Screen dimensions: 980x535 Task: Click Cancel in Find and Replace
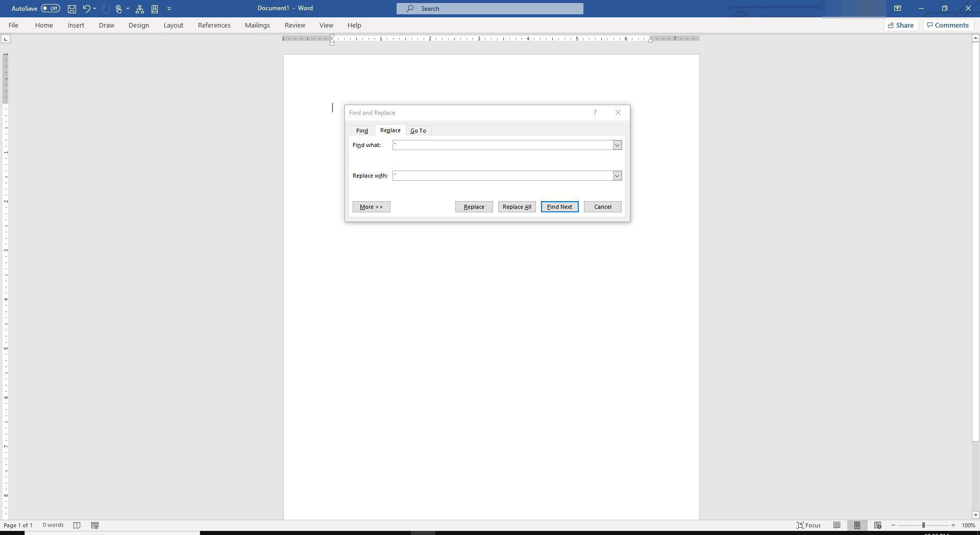tap(603, 207)
